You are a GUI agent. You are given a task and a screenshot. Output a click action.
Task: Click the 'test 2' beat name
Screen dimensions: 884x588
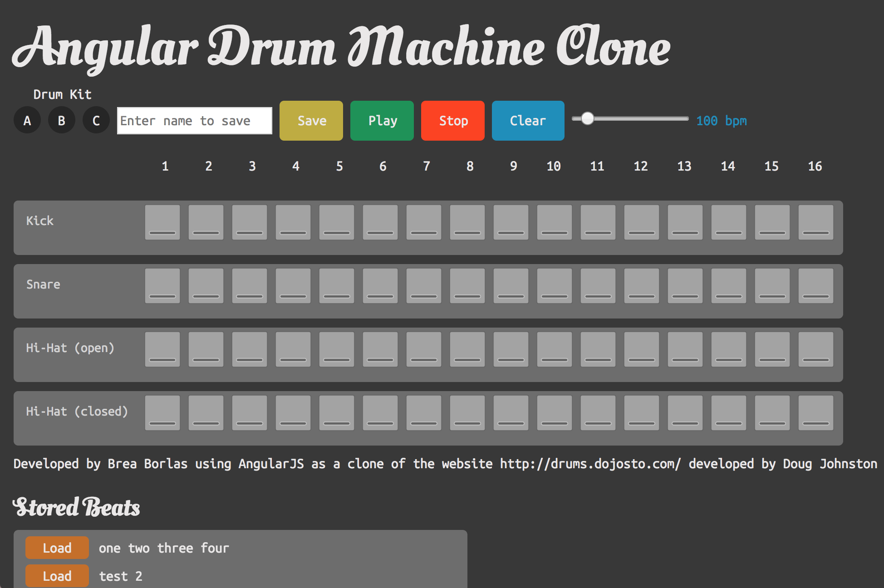121,576
